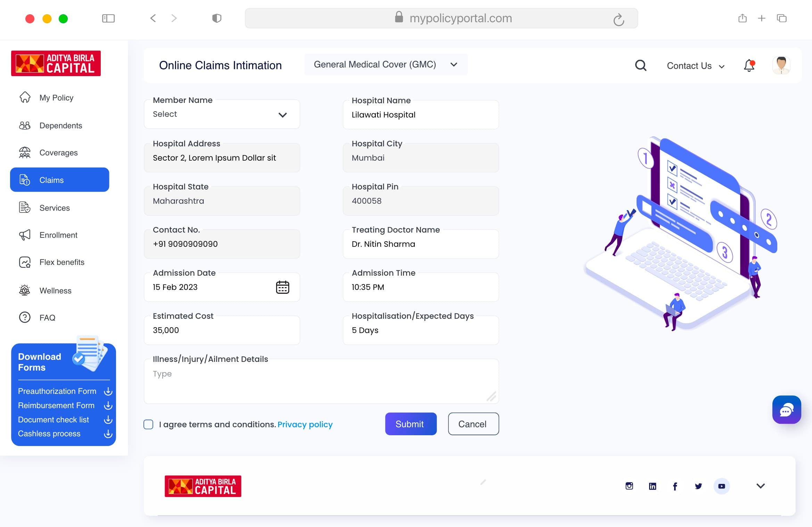
Task: Click the Illness/Injury/Ailment Details text area
Action: tap(321, 381)
